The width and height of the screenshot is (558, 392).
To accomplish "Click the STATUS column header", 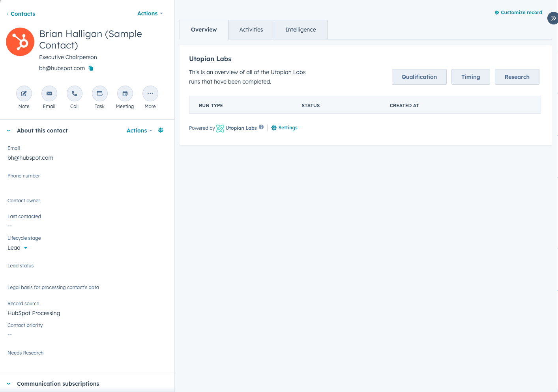I will click(311, 106).
